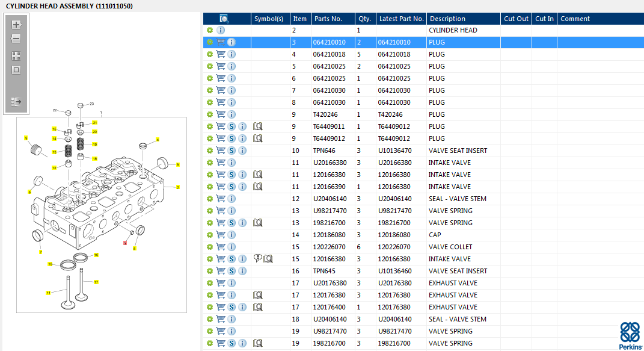The width and height of the screenshot is (644, 351).
Task: Sort by the Item column header
Action: point(300,19)
